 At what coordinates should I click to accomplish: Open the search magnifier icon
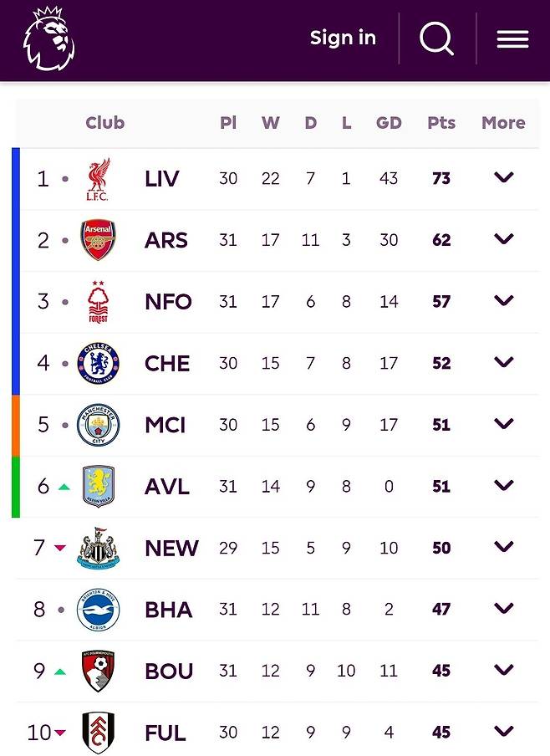click(436, 38)
